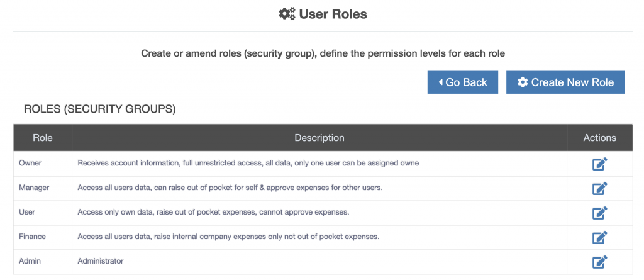
Task: Click User role description about own data
Action: [213, 212]
